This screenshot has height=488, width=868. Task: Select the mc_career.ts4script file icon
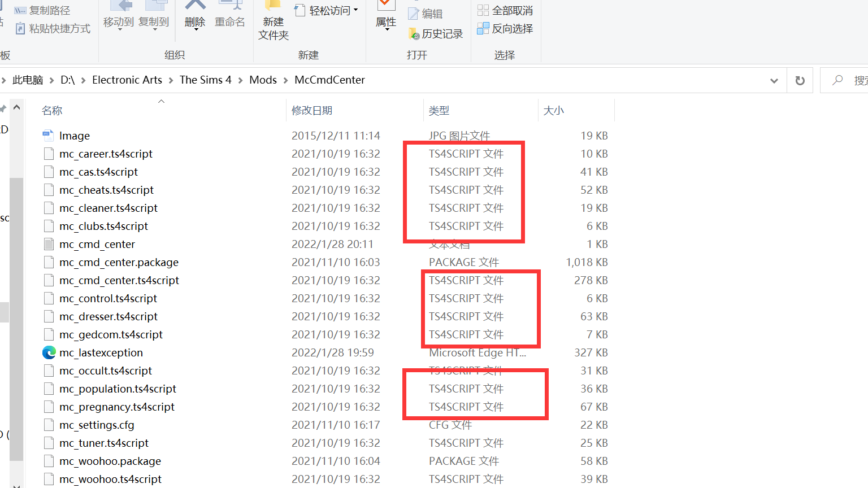(x=49, y=154)
